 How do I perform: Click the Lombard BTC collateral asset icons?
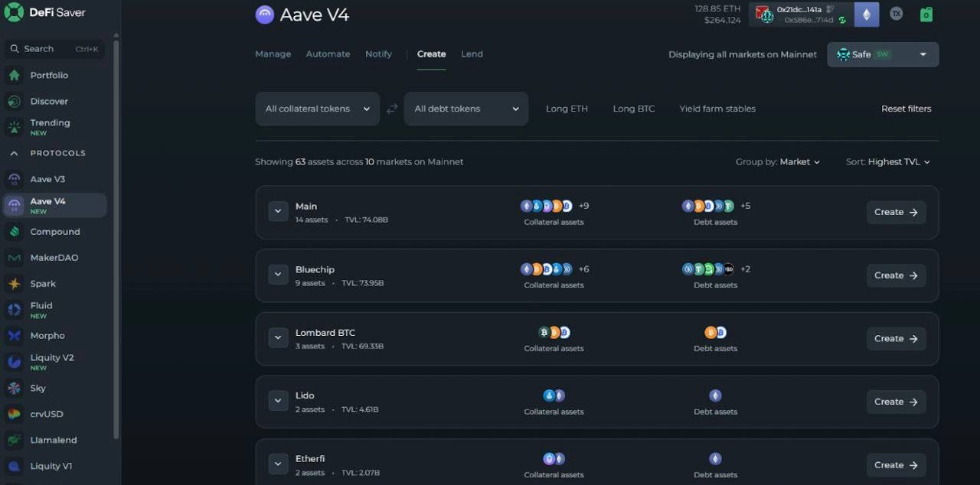coord(554,332)
